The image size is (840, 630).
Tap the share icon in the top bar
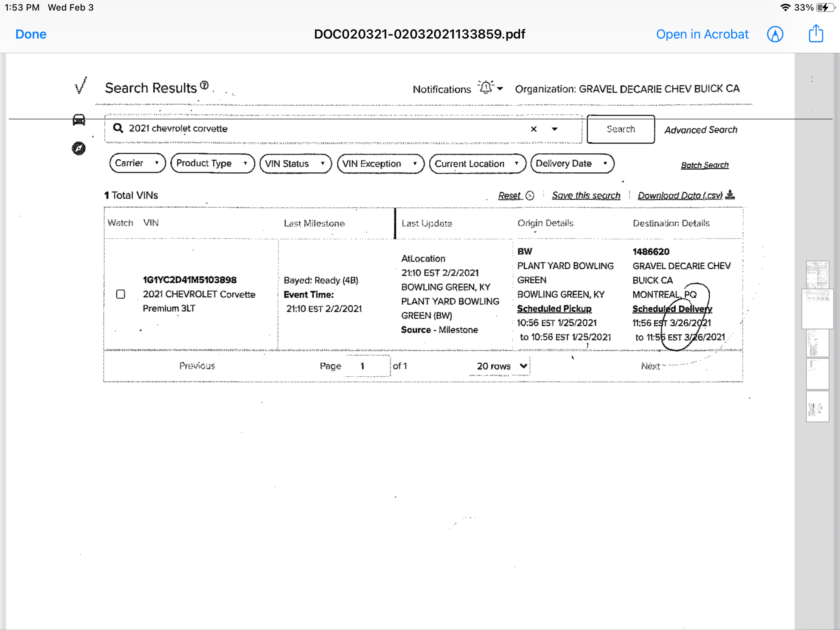[815, 34]
